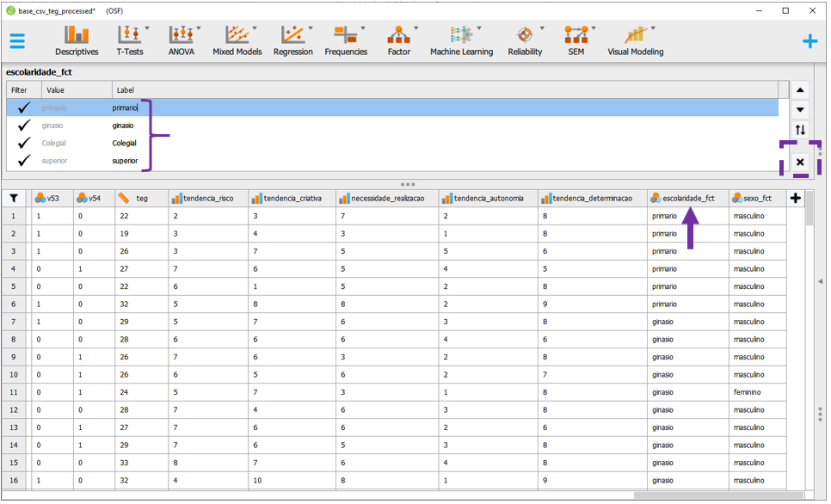Open the Machine Learning menu
Image resolution: width=831 pixels, height=504 pixels.
click(461, 40)
